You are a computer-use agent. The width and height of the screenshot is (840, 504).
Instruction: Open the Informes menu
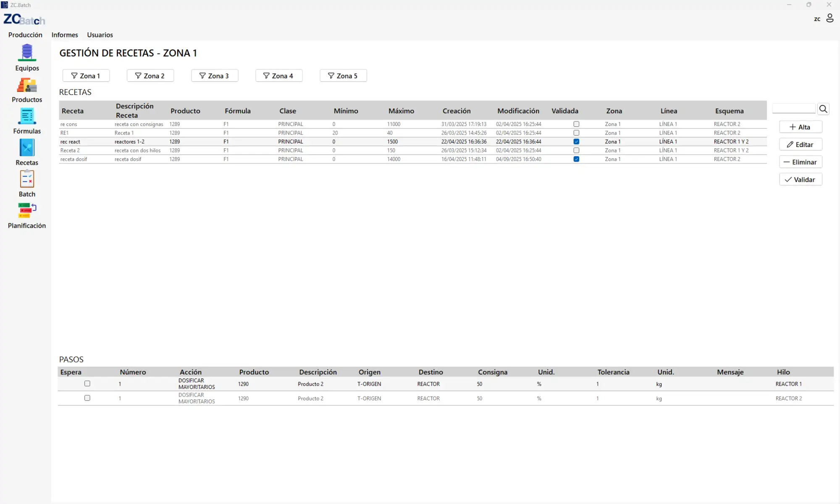tap(65, 35)
